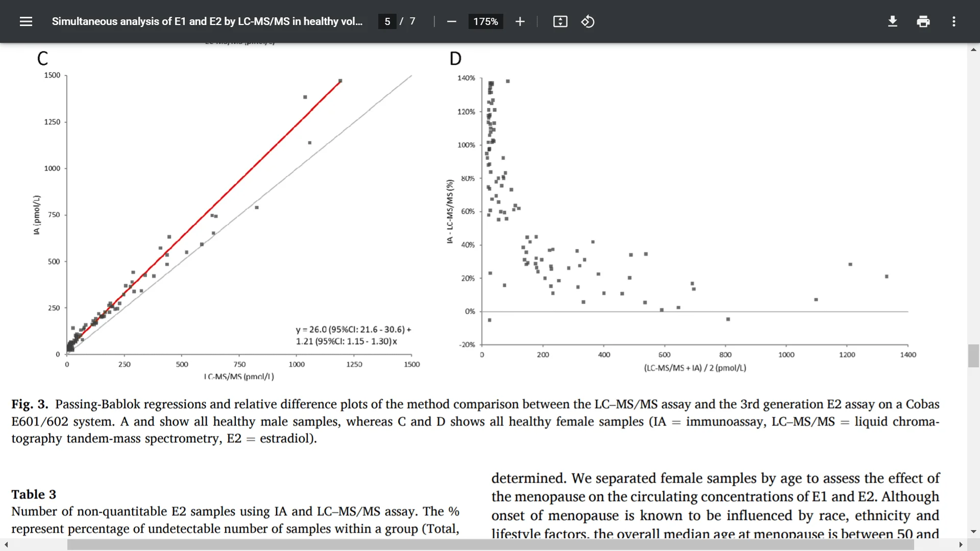Click the scroll left arrow

6,545
